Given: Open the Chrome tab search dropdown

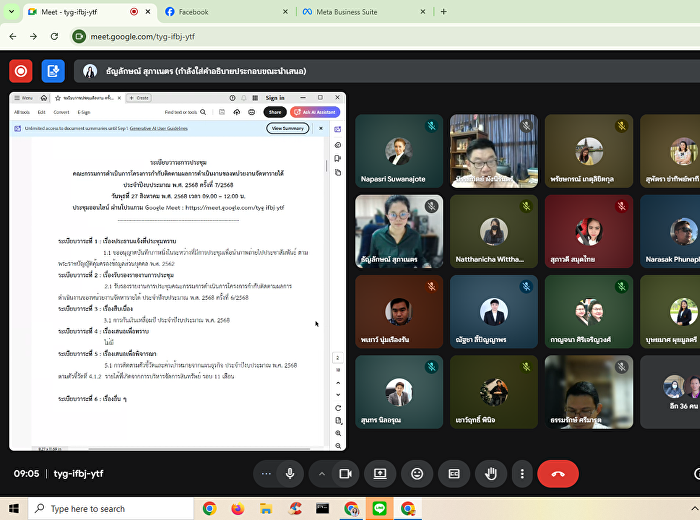Looking at the screenshot, I should click(11, 12).
